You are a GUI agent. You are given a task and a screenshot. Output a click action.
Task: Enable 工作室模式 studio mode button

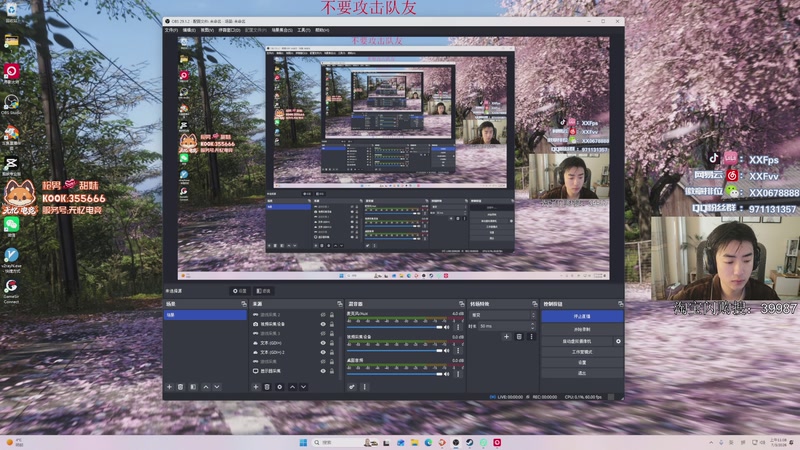[x=582, y=352]
